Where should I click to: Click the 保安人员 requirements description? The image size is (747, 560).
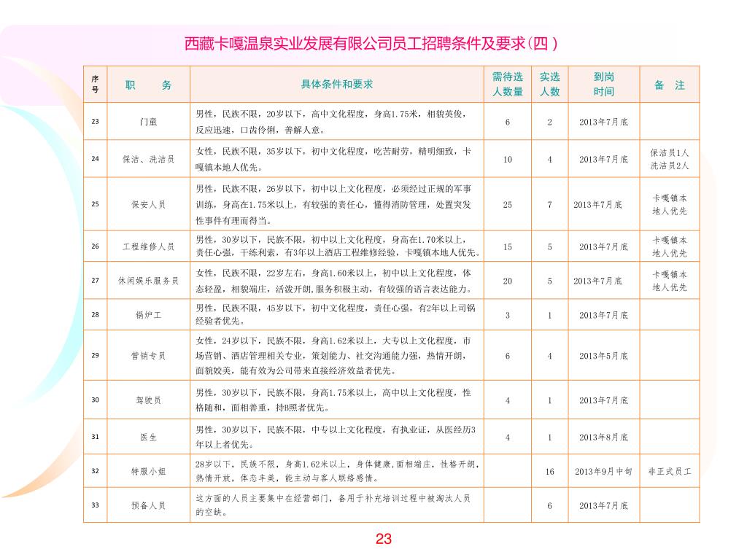coord(333,204)
